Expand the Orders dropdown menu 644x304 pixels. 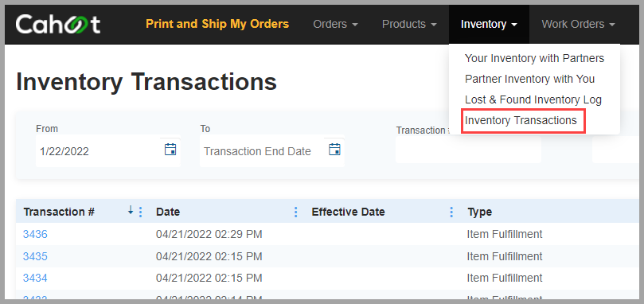336,24
